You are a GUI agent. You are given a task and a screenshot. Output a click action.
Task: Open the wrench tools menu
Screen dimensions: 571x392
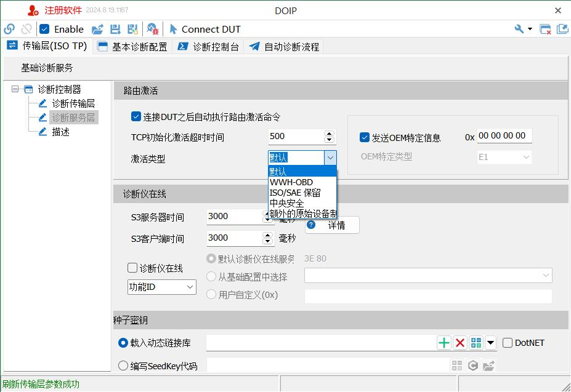tap(519, 29)
